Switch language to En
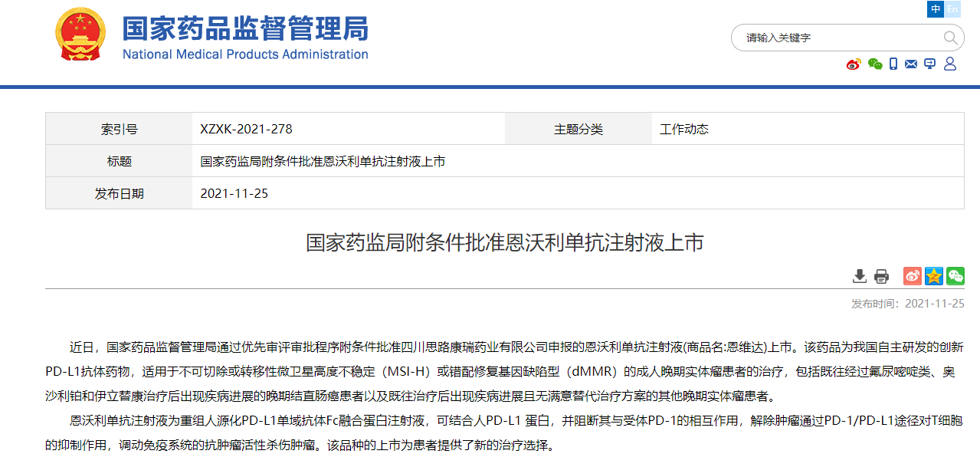 [x=952, y=9]
